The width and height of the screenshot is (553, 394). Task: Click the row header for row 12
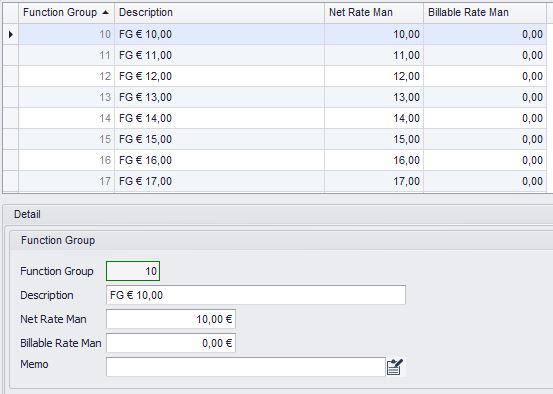point(11,76)
